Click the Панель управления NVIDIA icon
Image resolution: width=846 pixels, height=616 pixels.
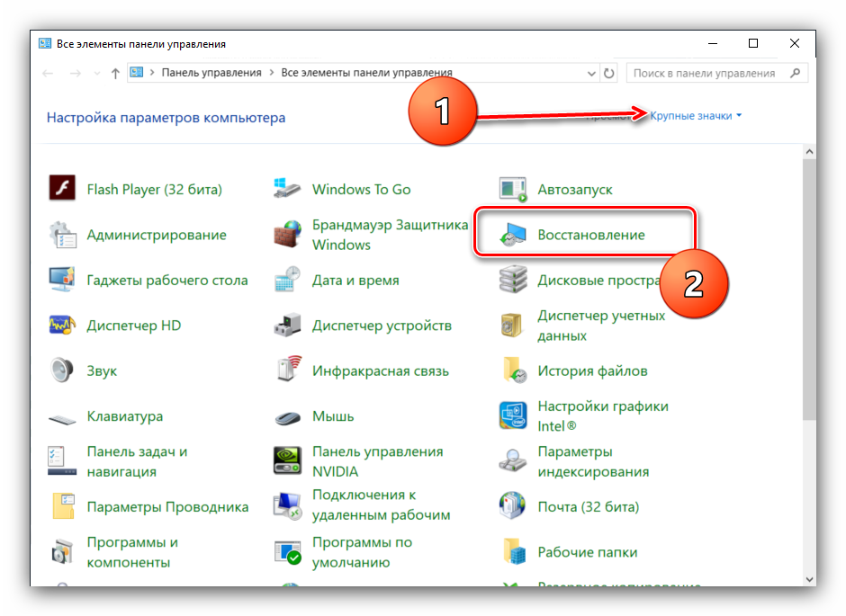287,460
